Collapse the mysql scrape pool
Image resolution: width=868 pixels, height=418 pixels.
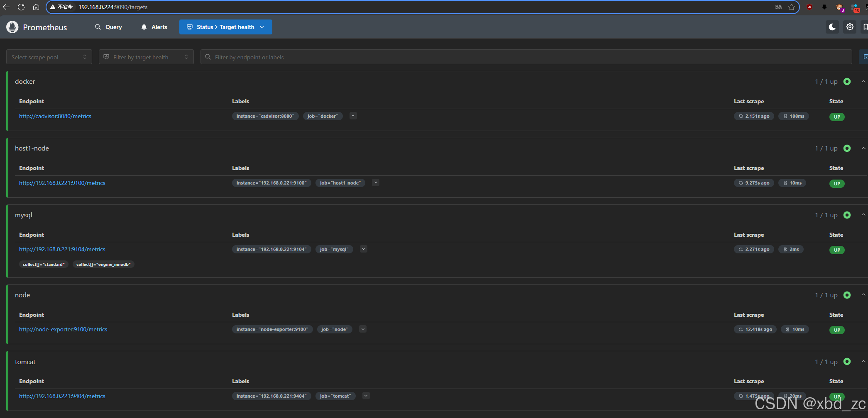(x=863, y=215)
